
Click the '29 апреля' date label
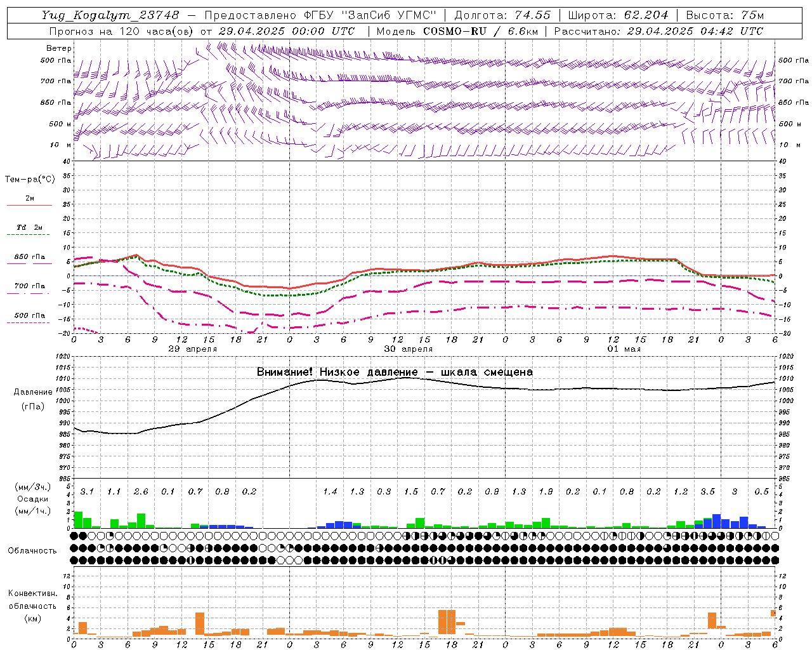pyautogui.click(x=193, y=348)
